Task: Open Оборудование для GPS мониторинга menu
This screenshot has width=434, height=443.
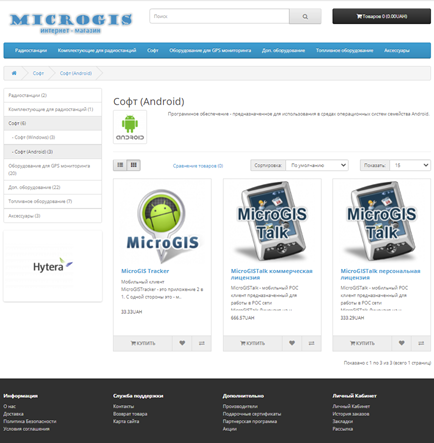Action: pos(210,50)
